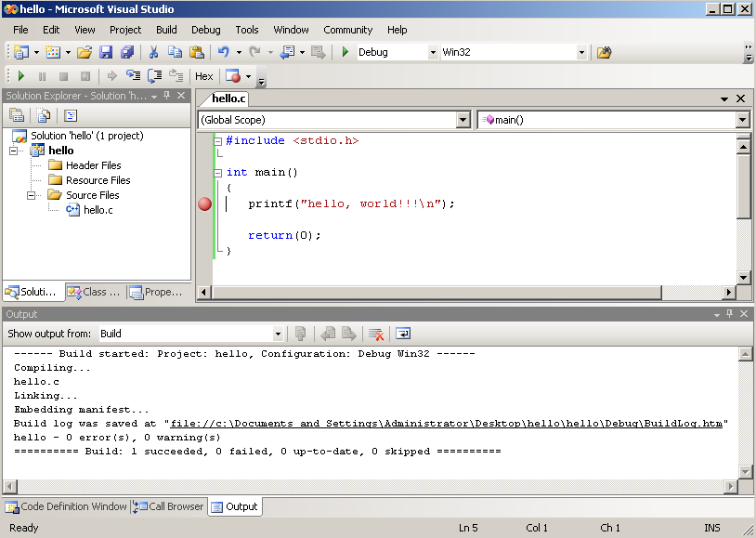Viewport: 756px width, 538px height.
Task: Click the Properties icon in Solution Explorer toolbar
Action: point(17,115)
